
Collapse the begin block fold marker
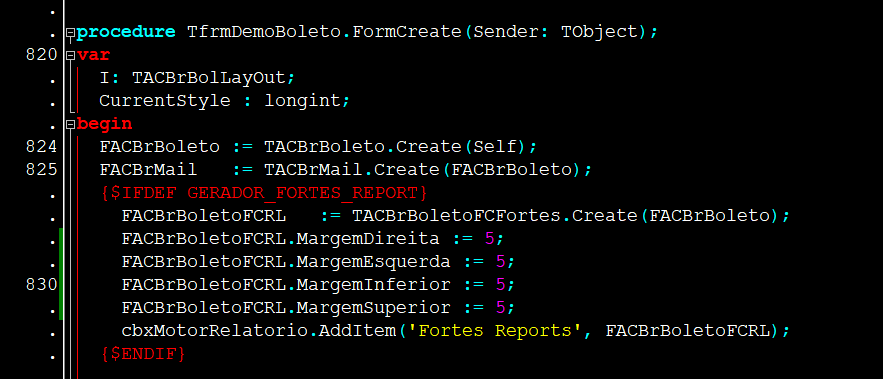(x=70, y=125)
